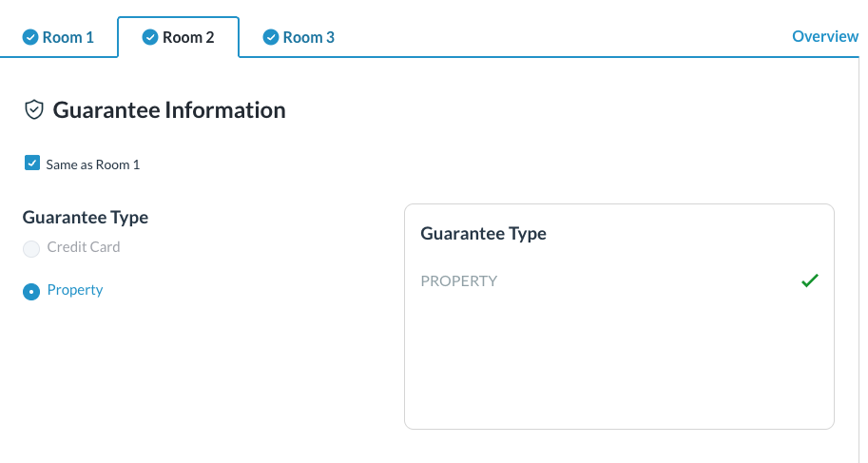Click the Guarantee Information heading text

tap(169, 110)
